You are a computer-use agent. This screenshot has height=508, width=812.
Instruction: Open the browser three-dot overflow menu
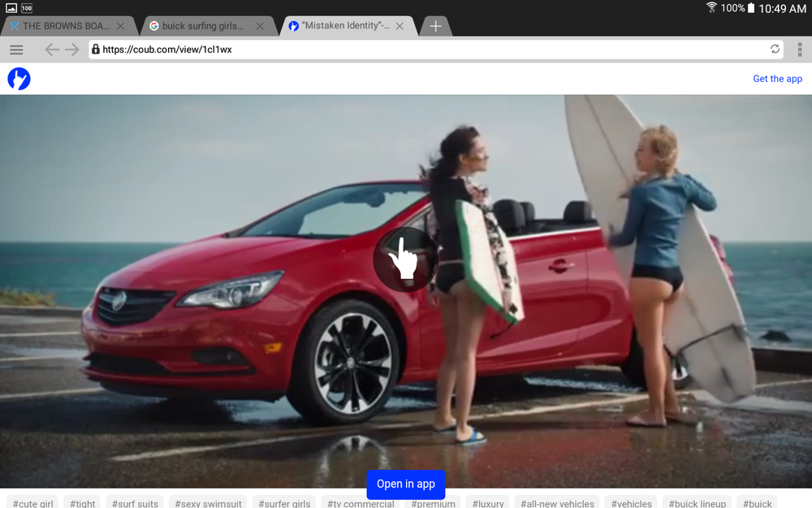[800, 50]
